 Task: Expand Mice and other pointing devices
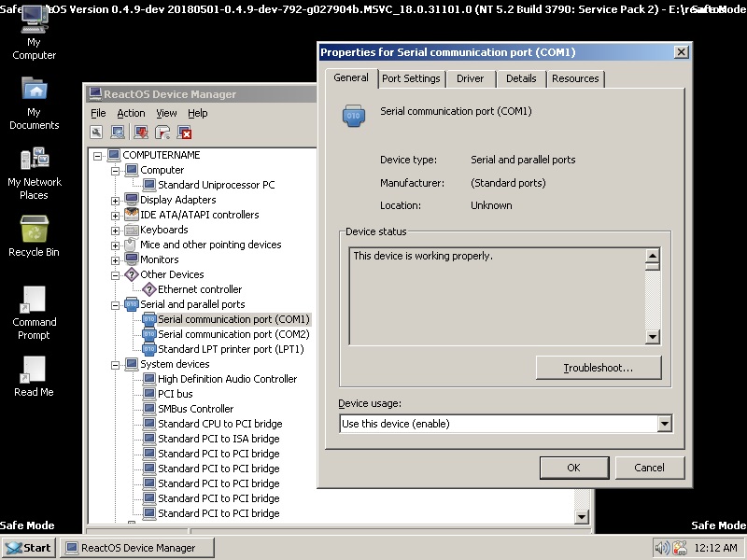click(115, 245)
